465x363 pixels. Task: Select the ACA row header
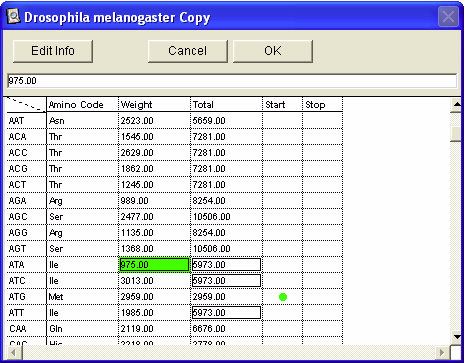[x=26, y=137]
